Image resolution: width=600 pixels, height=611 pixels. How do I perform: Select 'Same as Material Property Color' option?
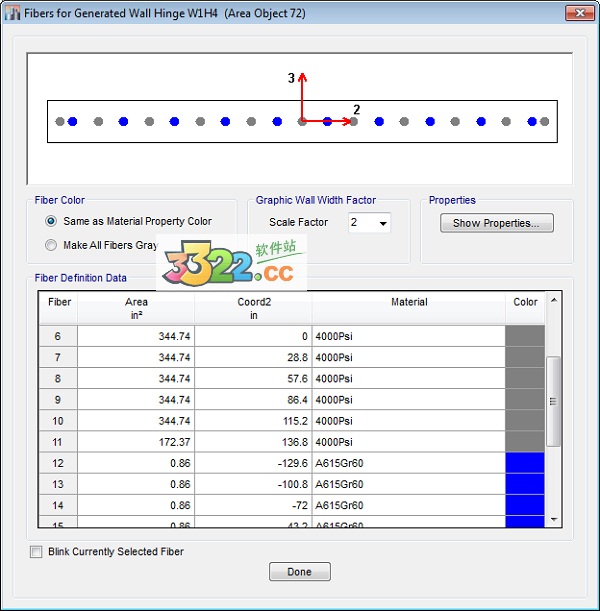(x=51, y=221)
